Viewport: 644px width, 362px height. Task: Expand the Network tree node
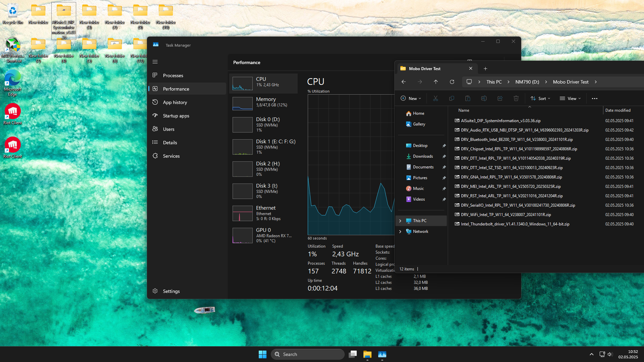pos(400,231)
